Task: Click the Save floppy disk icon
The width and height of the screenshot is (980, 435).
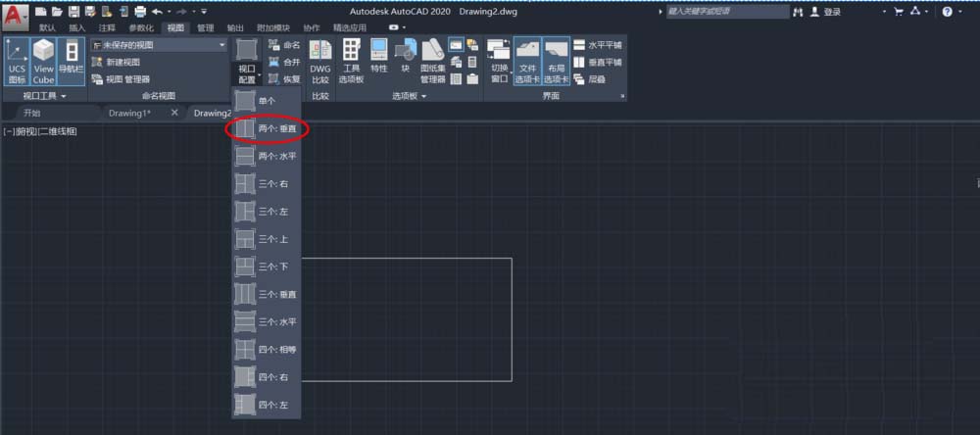Action: (73, 11)
